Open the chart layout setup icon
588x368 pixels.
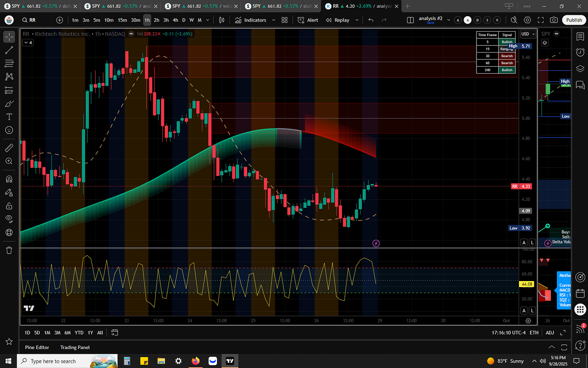tap(410, 20)
